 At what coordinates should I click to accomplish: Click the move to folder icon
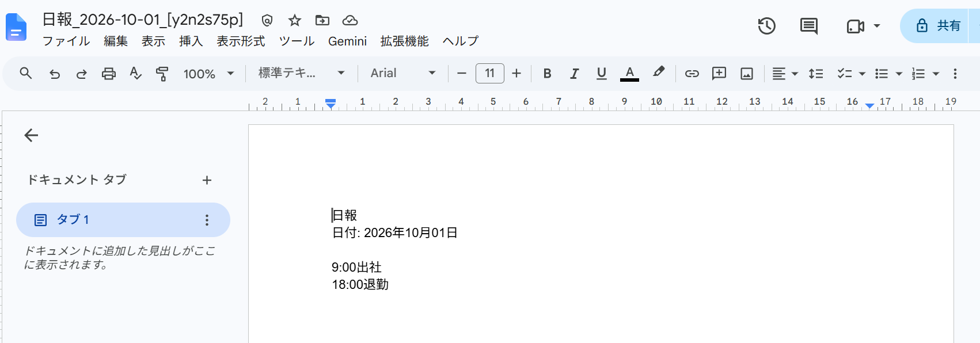(x=322, y=21)
